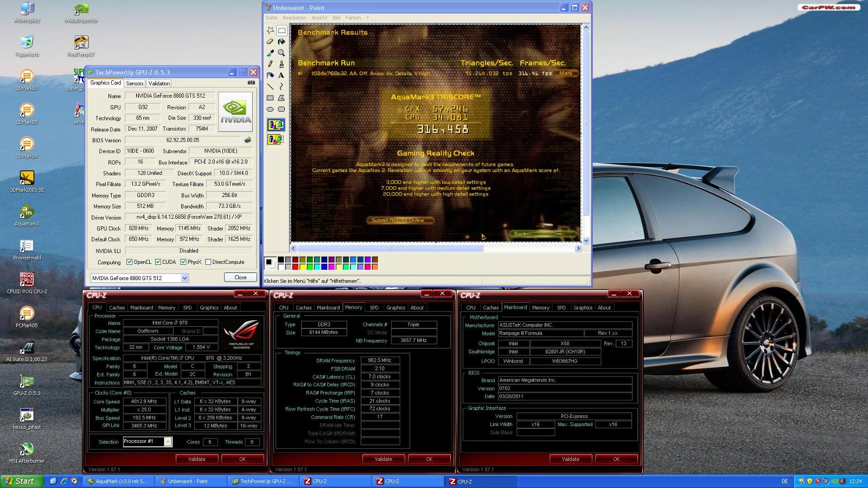Open the nvidiaInspector desktop icon
This screenshot has height=488, width=868.
(x=81, y=13)
